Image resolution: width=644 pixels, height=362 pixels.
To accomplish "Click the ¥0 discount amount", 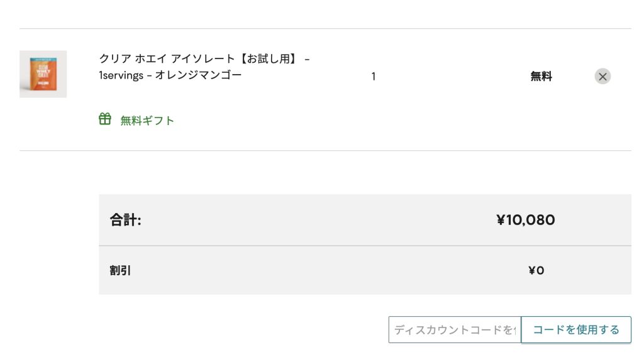I will pyautogui.click(x=536, y=271).
